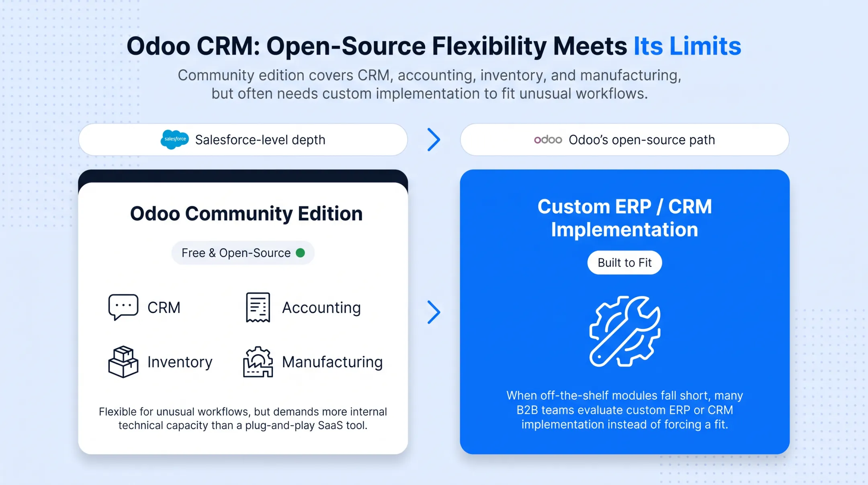Click the green dot beside Free & Open-Source
This screenshot has width=868, height=485.
pyautogui.click(x=300, y=253)
